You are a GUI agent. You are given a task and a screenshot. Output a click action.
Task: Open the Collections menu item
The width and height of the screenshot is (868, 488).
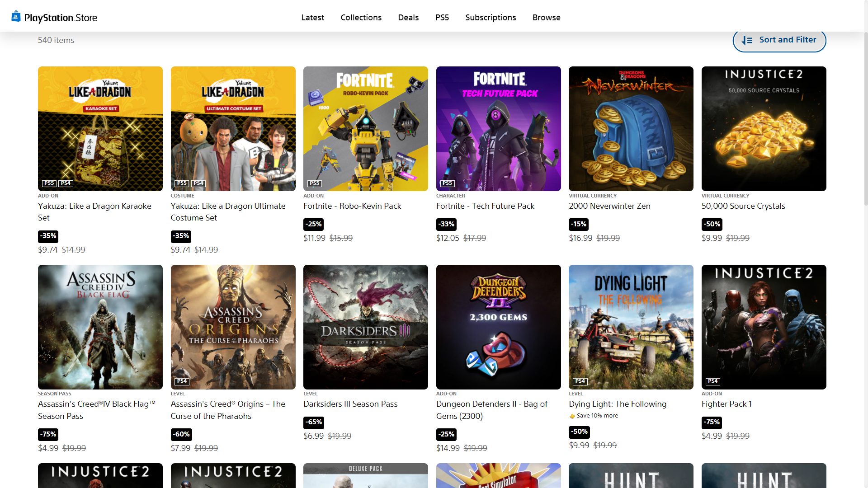click(x=361, y=17)
